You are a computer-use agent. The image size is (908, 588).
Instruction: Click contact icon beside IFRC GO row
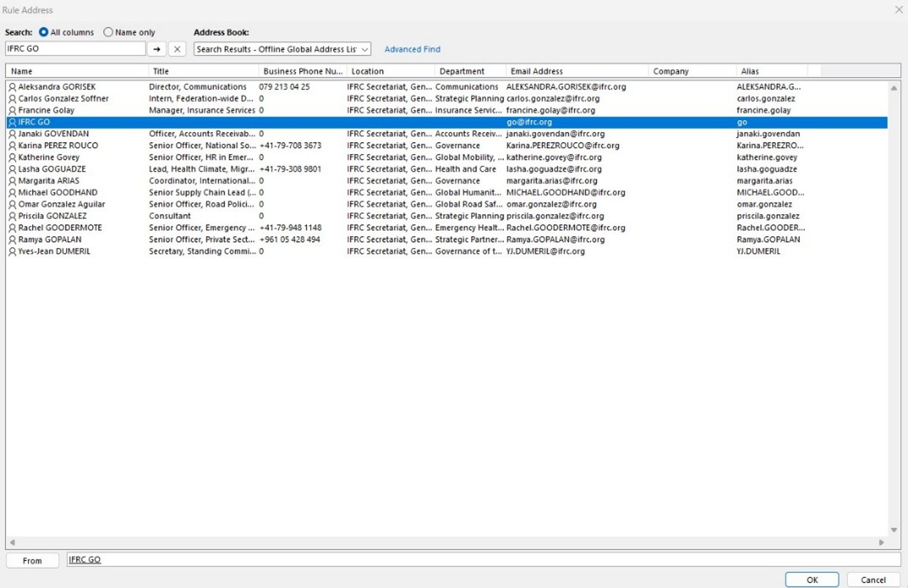tap(12, 122)
